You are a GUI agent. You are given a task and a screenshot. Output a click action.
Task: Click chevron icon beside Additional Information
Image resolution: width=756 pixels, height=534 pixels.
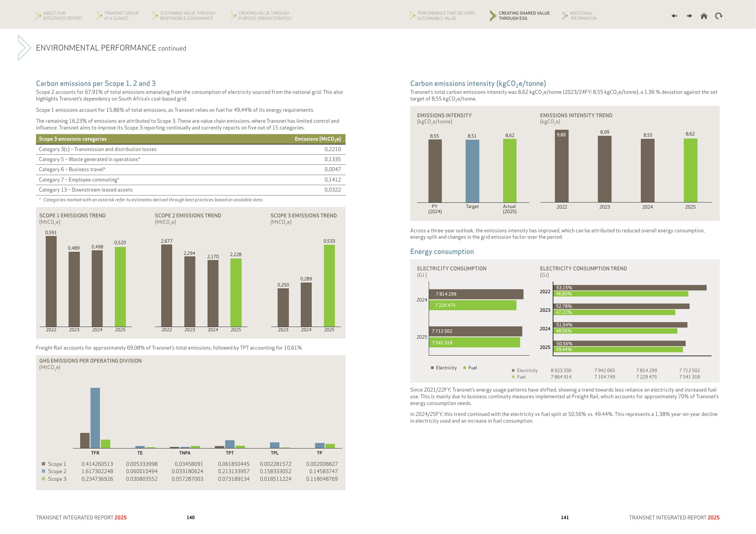(x=565, y=16)
